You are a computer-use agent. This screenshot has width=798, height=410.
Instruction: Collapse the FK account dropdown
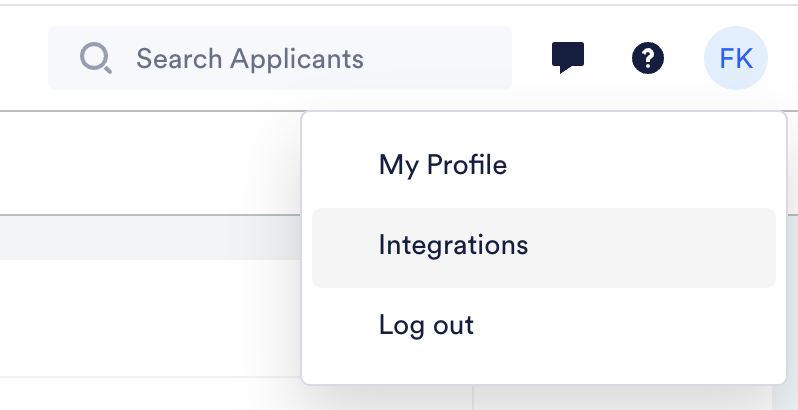coord(735,58)
